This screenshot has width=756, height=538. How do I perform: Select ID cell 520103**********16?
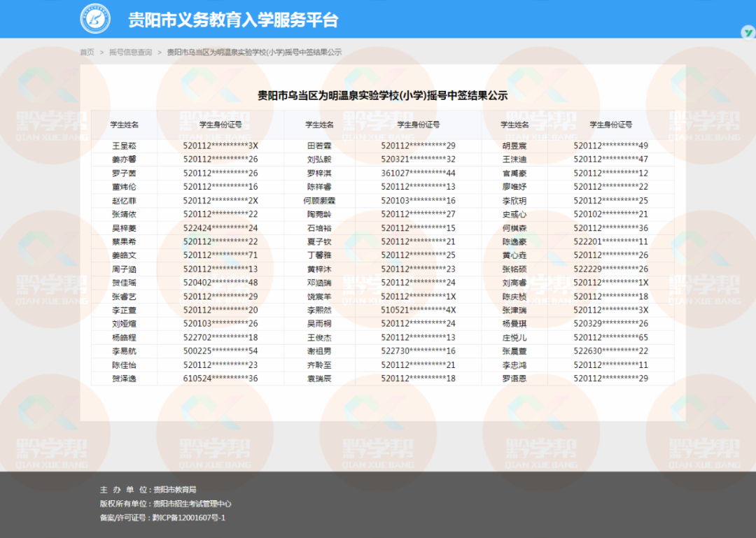point(418,201)
